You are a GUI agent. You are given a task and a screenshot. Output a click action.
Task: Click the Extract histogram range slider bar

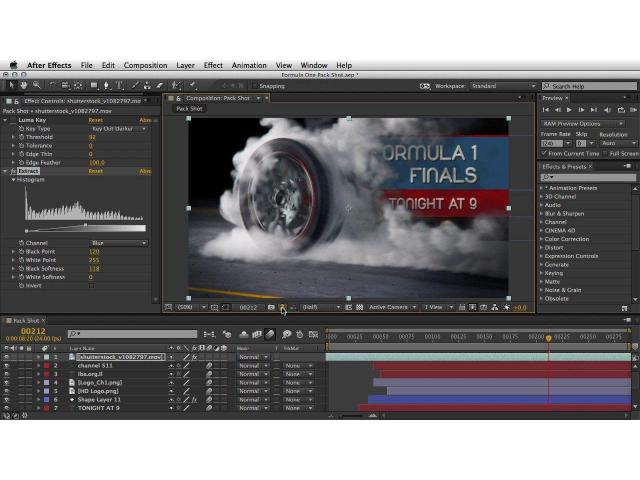[x=85, y=228]
